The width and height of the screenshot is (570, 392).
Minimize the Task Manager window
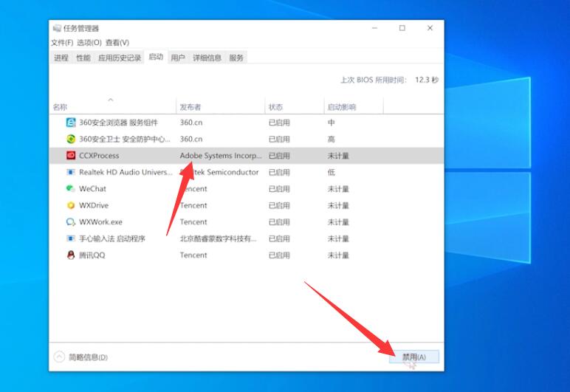point(375,28)
